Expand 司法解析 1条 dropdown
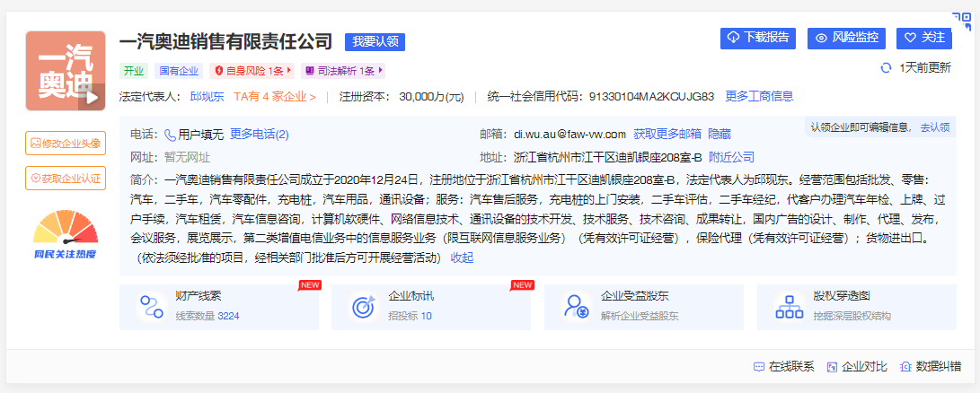The height and width of the screenshot is (393, 980). pyautogui.click(x=343, y=71)
